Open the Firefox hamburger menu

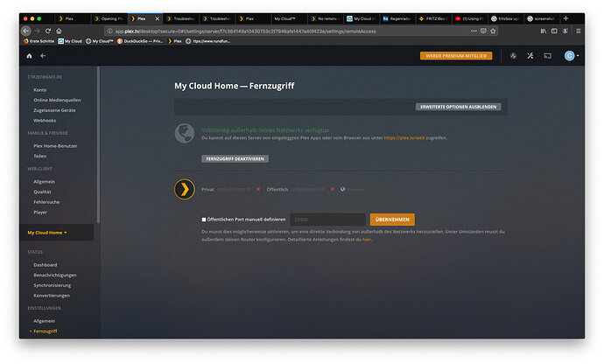click(x=579, y=31)
